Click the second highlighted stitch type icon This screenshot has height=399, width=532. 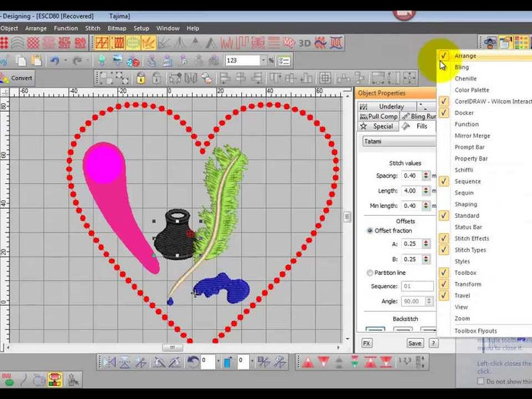click(x=117, y=43)
